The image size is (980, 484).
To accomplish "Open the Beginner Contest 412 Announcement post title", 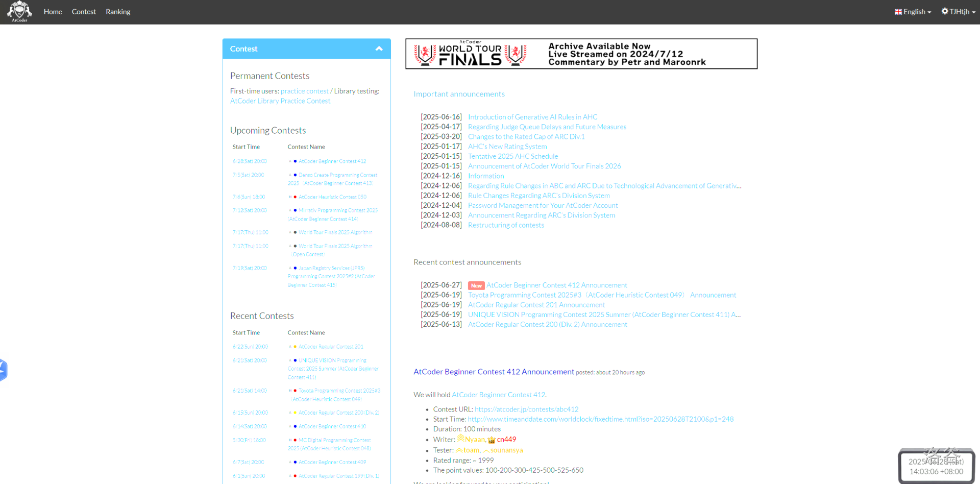I will point(494,372).
